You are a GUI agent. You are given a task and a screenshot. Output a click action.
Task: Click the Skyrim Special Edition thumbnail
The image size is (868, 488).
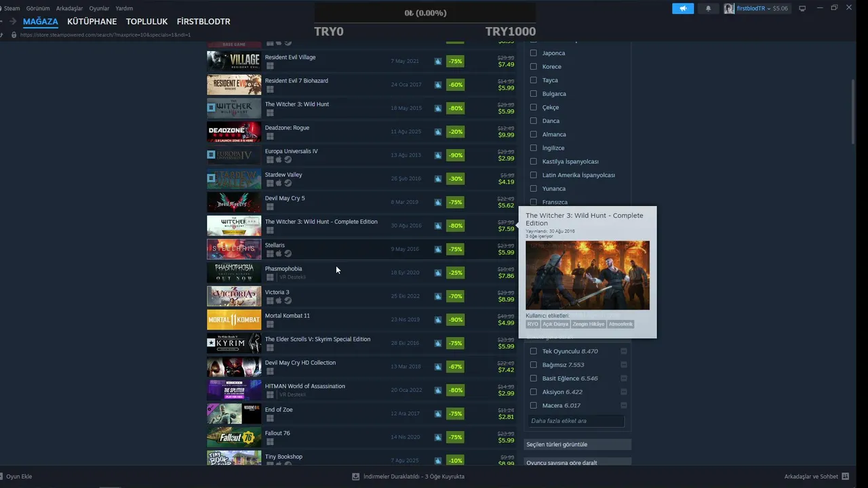click(234, 343)
